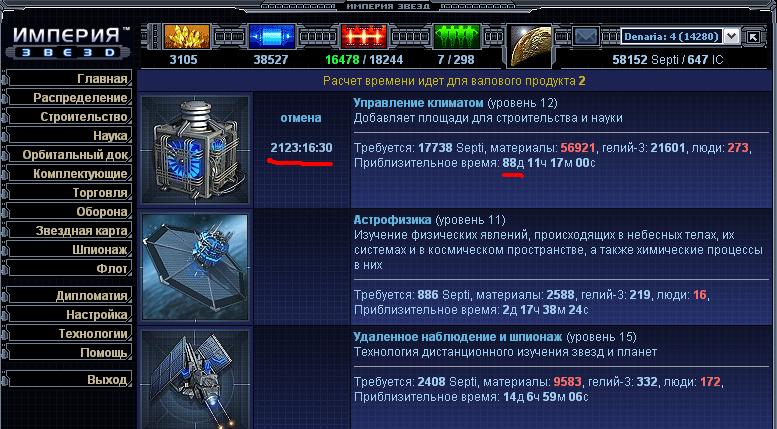The height and width of the screenshot is (429, 777).
Task: Open the Управление климатом technology link
Action: click(418, 103)
